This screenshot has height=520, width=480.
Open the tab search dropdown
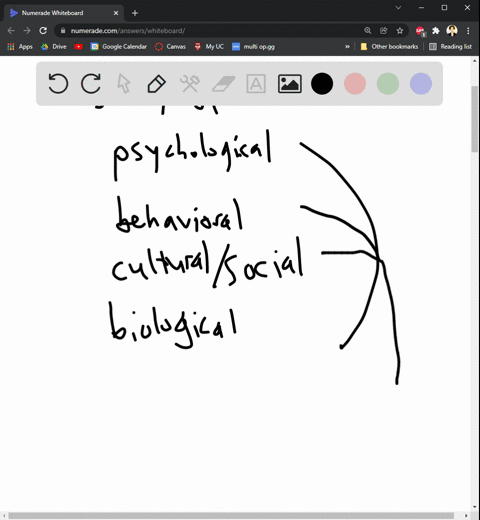pos(398,7)
